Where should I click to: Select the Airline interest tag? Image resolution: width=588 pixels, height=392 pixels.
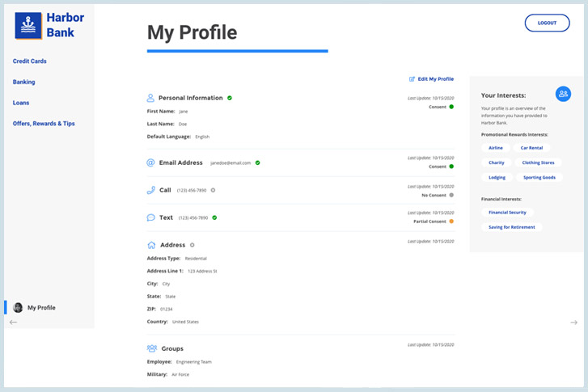click(x=496, y=148)
